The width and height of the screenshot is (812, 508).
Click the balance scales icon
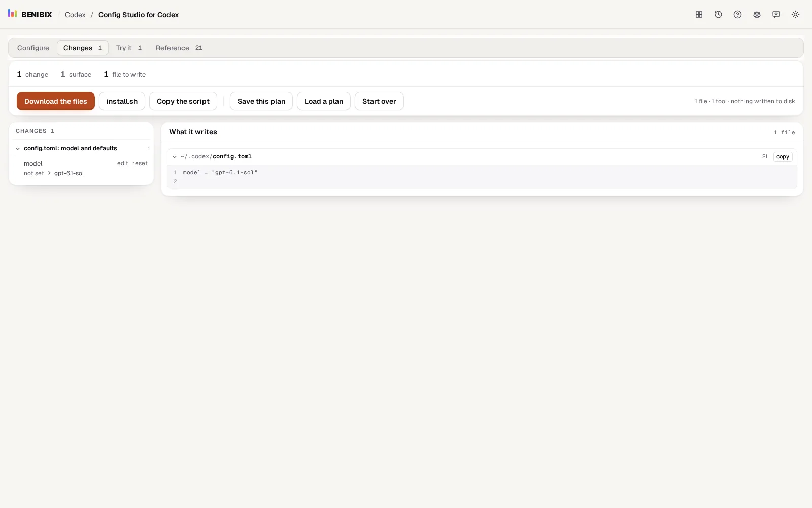click(x=757, y=15)
